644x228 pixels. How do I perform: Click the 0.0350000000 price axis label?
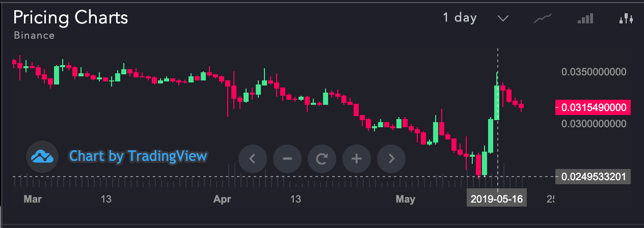pos(594,72)
